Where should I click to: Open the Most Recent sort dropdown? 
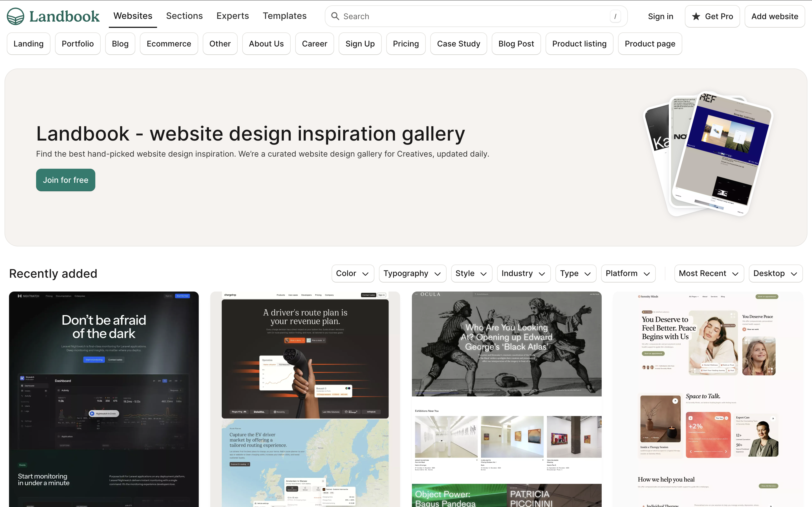tap(709, 273)
